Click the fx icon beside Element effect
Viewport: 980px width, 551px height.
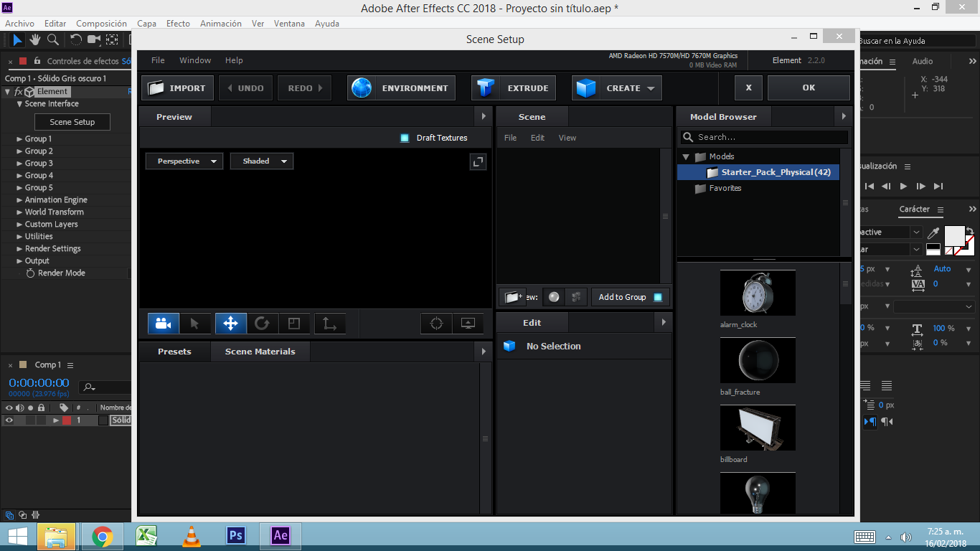19,92
